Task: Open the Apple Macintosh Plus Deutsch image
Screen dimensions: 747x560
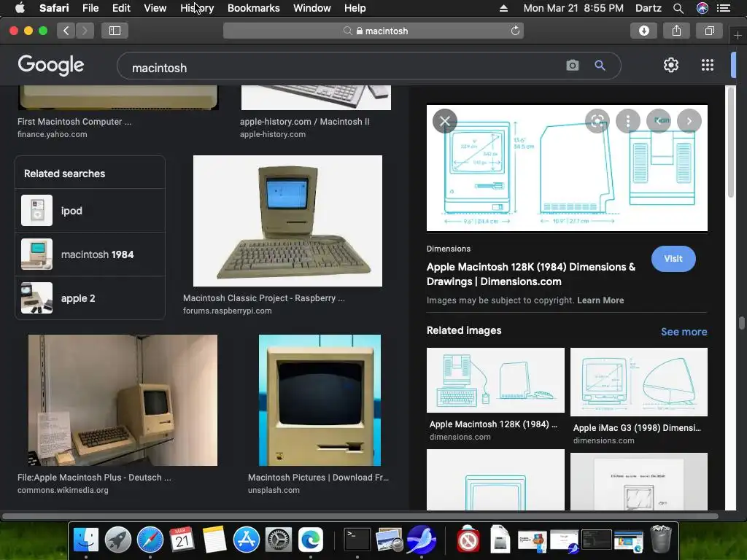Action: (123, 400)
